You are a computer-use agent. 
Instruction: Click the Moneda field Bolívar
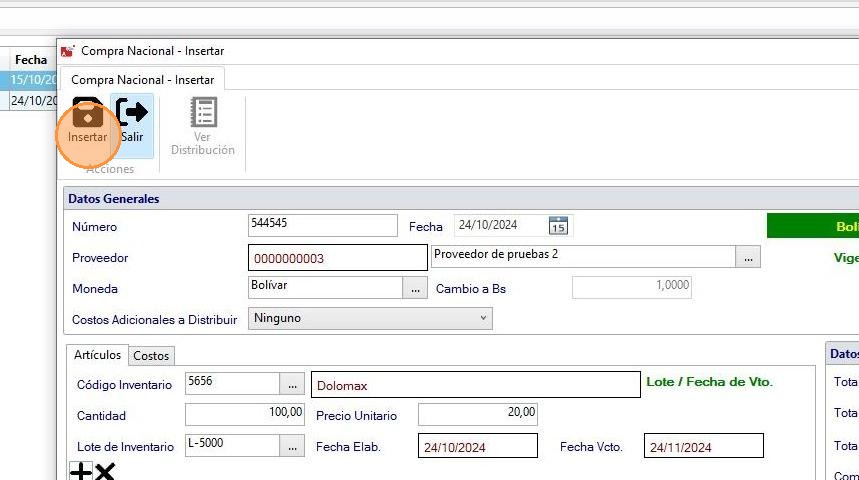click(325, 287)
